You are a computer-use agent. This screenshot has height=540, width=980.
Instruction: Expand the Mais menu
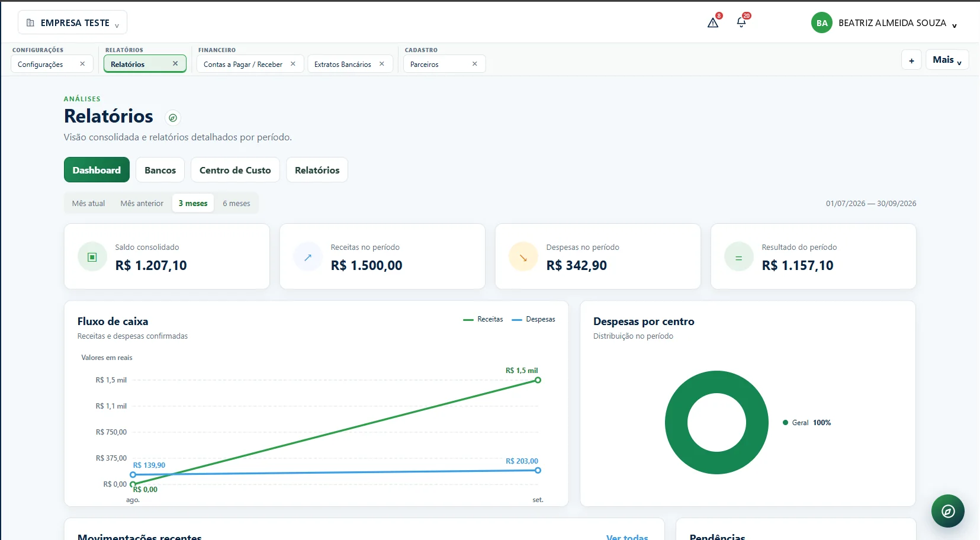coord(947,60)
